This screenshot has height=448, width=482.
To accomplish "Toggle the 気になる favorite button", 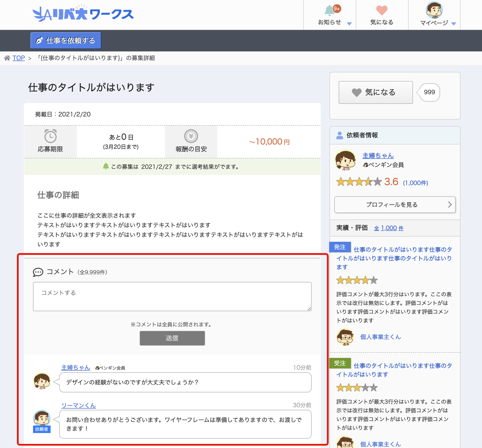I will pyautogui.click(x=375, y=92).
